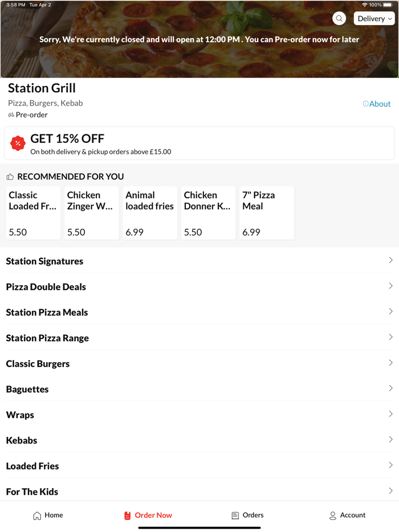Open the search icon
The height and width of the screenshot is (532, 399).
339,18
